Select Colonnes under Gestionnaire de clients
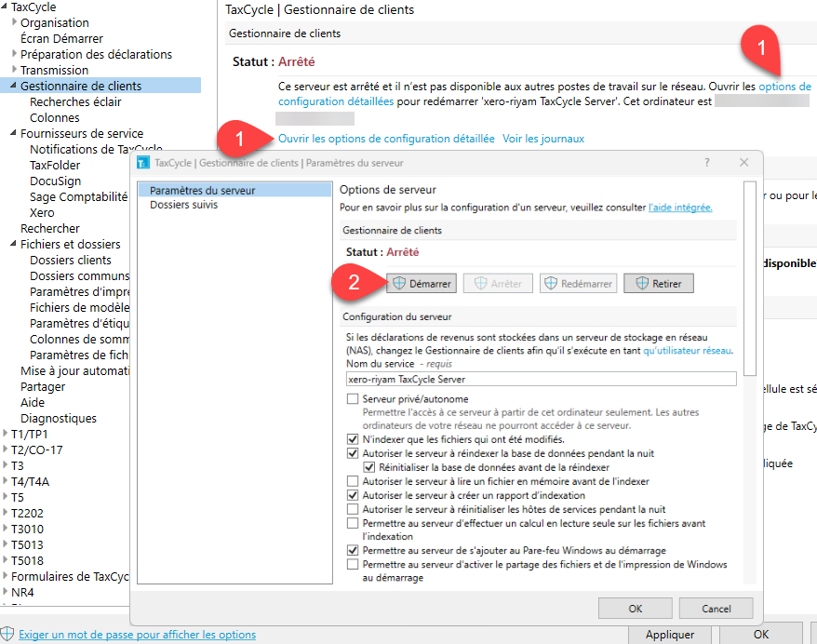 [x=55, y=118]
